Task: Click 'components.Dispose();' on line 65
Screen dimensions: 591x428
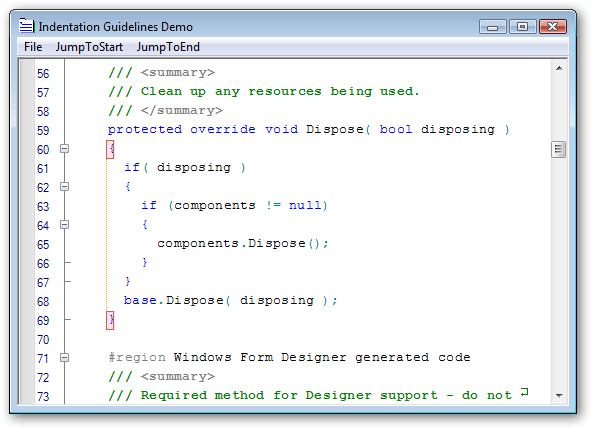Action: 243,244
